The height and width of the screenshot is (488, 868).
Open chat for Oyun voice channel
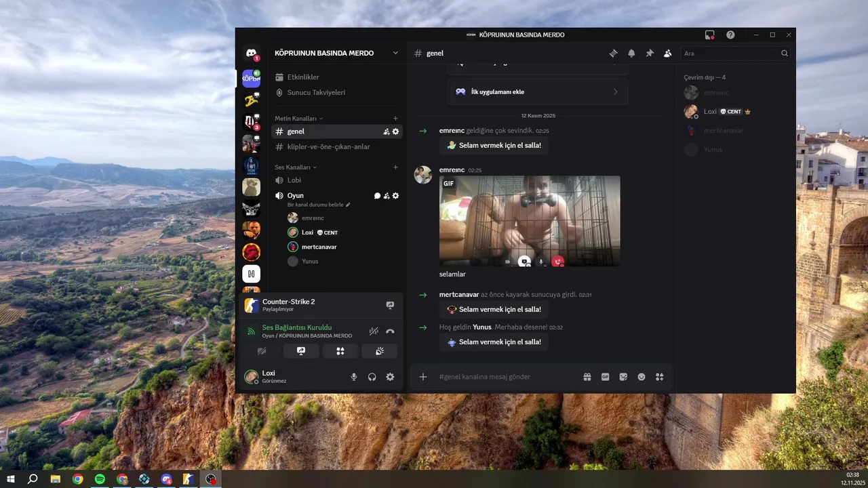(377, 196)
